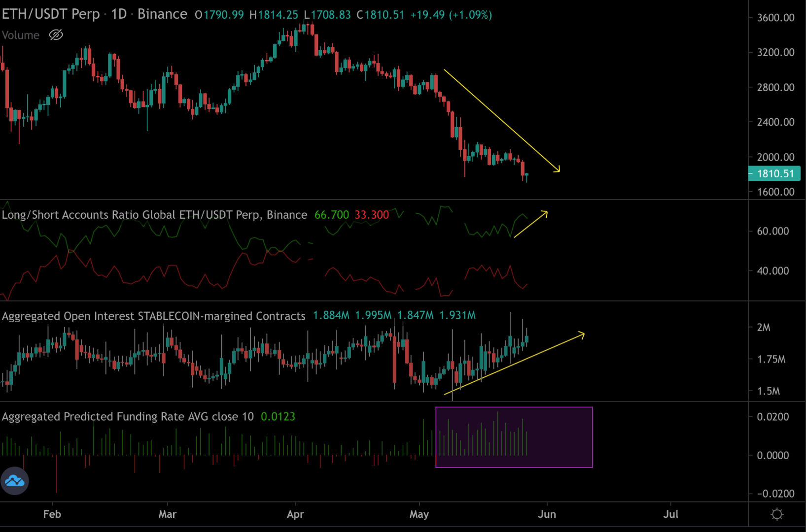806x532 pixels.
Task: Click the red 33.300 short ratio value
Action: tap(372, 215)
